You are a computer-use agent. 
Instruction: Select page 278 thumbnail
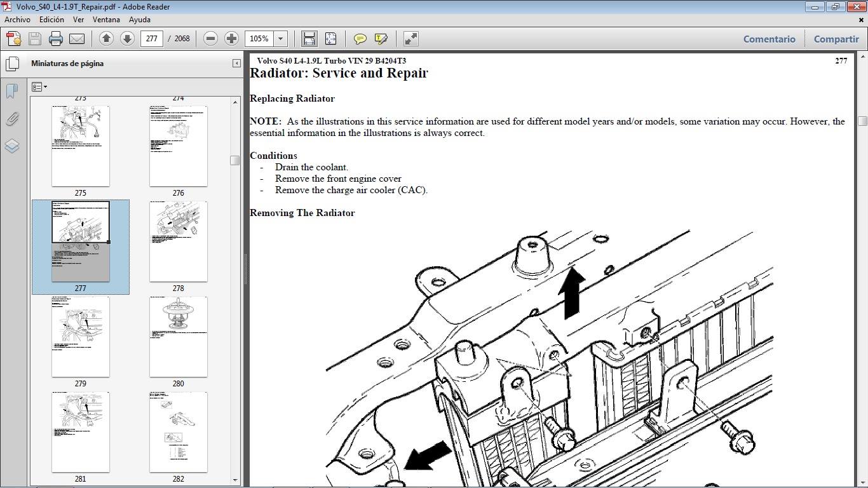[178, 241]
